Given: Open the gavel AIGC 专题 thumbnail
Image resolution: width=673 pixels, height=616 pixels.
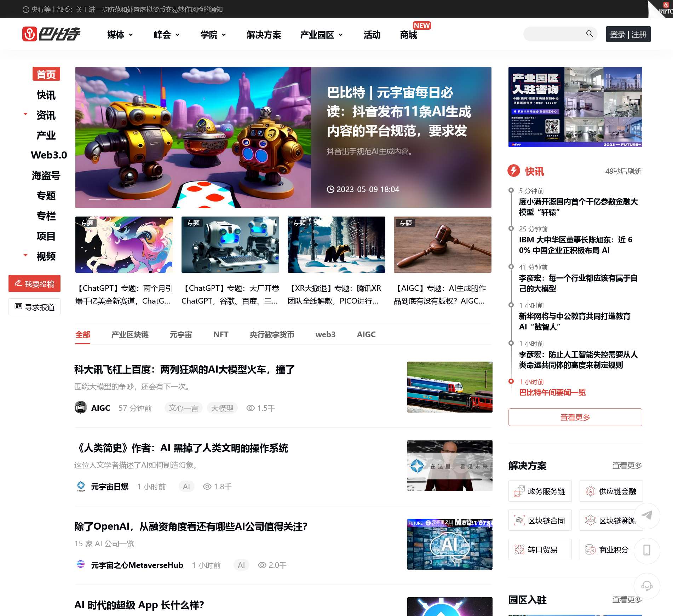Looking at the screenshot, I should pyautogui.click(x=443, y=244).
